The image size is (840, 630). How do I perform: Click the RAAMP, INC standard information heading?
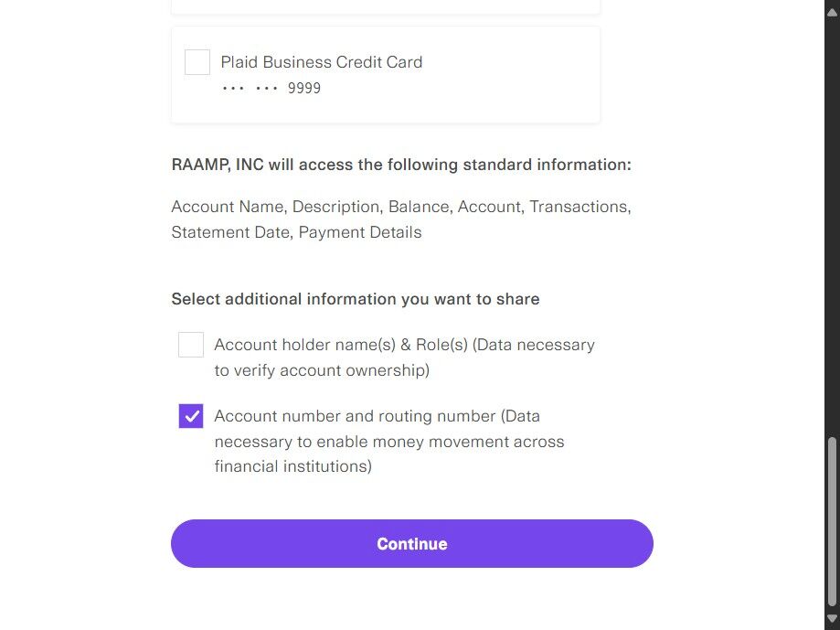pos(401,165)
